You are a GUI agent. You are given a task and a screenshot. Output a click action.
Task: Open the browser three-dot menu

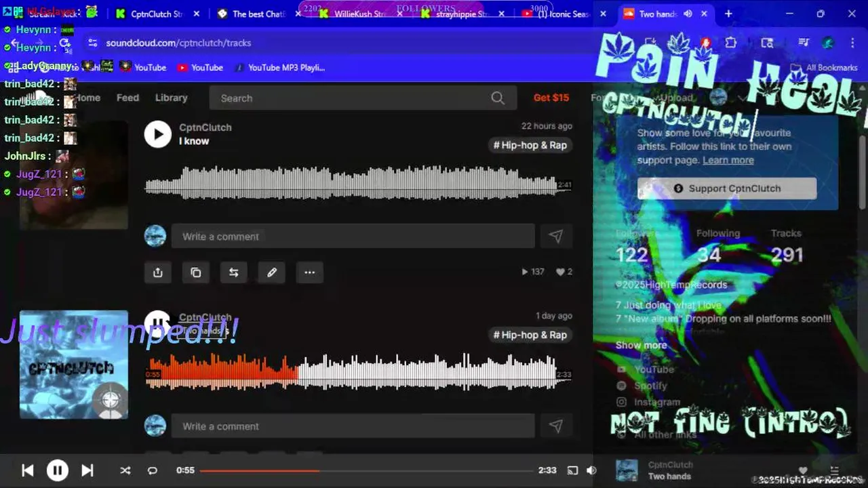point(852,43)
